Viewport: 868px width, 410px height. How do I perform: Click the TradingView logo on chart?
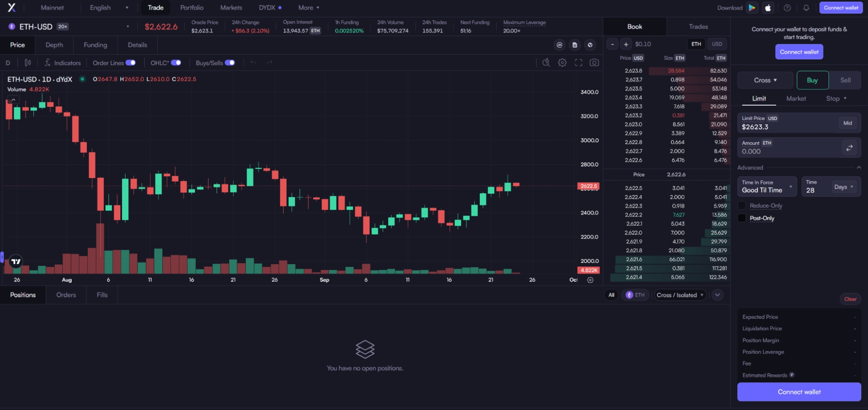coord(16,261)
